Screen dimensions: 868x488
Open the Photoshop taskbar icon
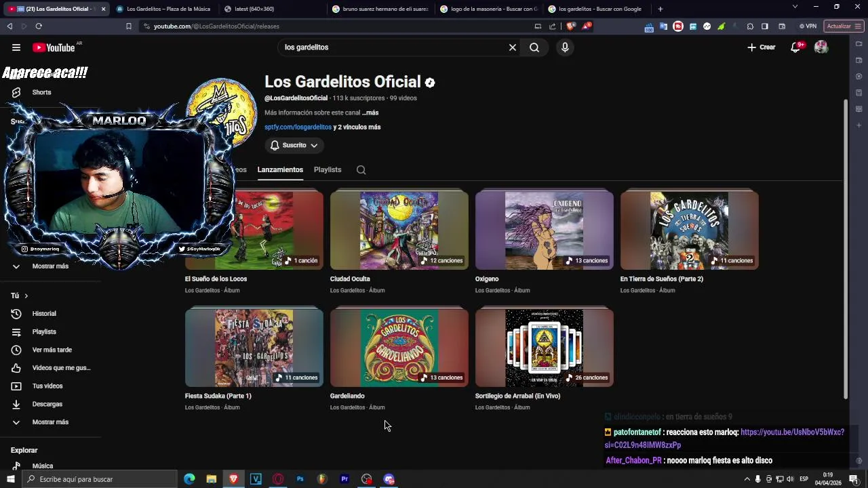click(300, 479)
